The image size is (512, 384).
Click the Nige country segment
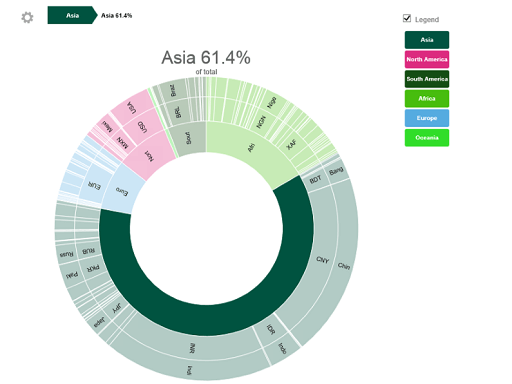click(x=272, y=102)
